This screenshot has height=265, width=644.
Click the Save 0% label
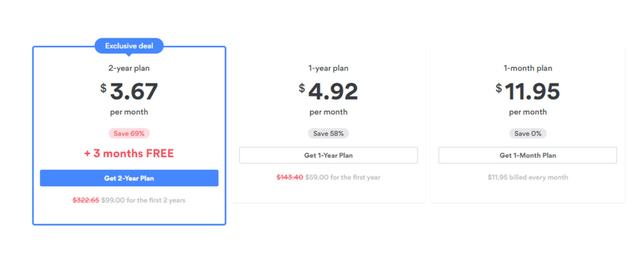pyautogui.click(x=528, y=133)
